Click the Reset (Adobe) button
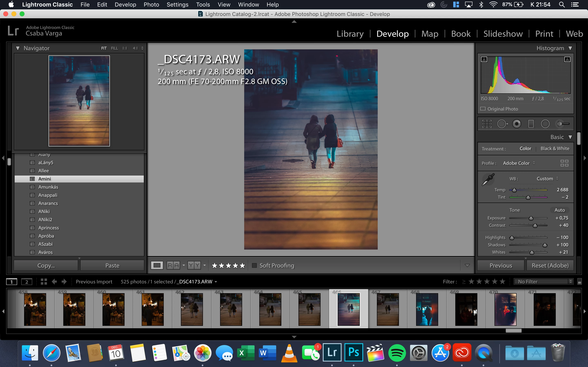588x367 pixels. click(550, 265)
